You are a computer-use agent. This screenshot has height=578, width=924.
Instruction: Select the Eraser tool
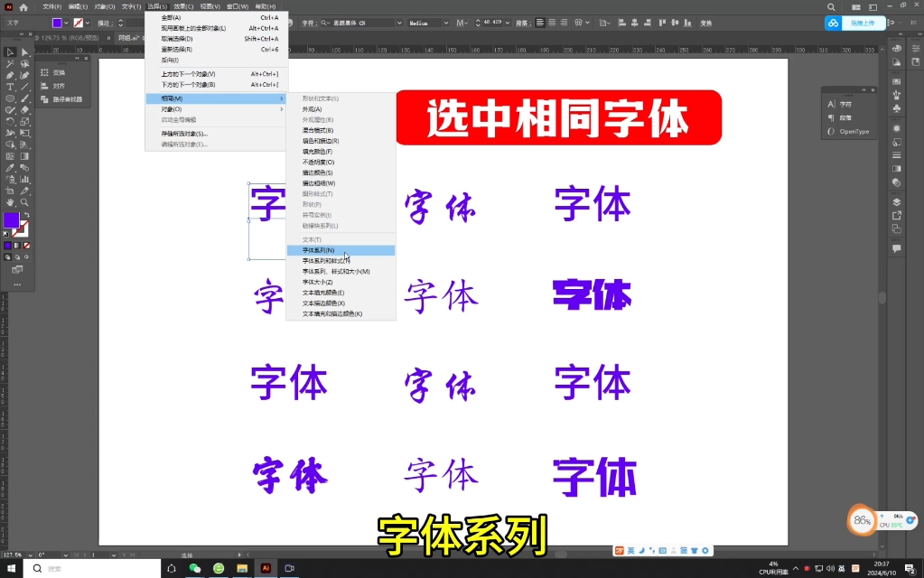click(24, 110)
